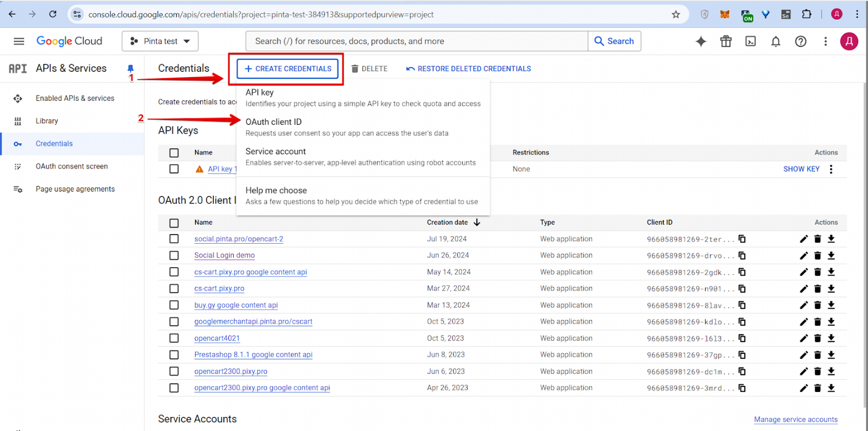Copy client ID of opencart4021

pos(742,338)
